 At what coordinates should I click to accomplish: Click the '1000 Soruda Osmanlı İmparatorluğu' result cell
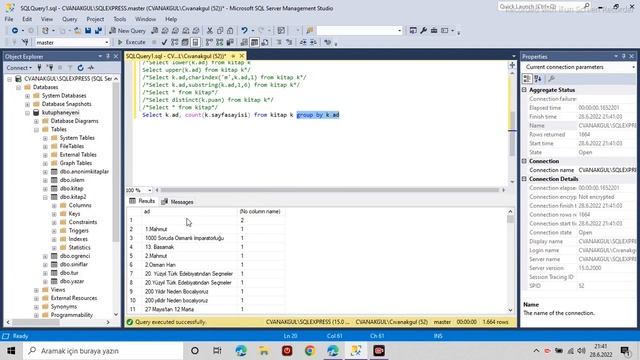click(x=189, y=238)
